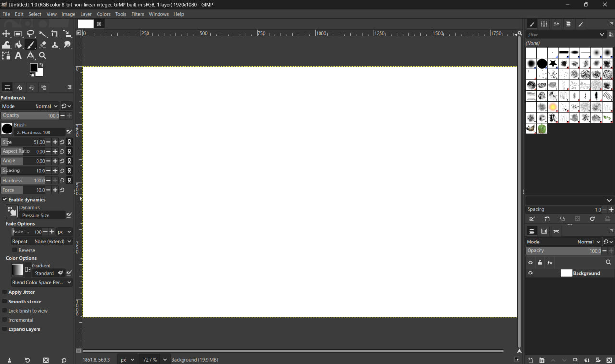
Task: Open the brush filter tag dropdown
Action: click(x=602, y=35)
